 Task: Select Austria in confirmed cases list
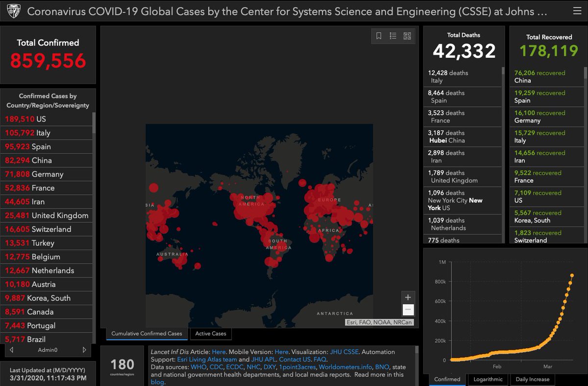point(46,284)
